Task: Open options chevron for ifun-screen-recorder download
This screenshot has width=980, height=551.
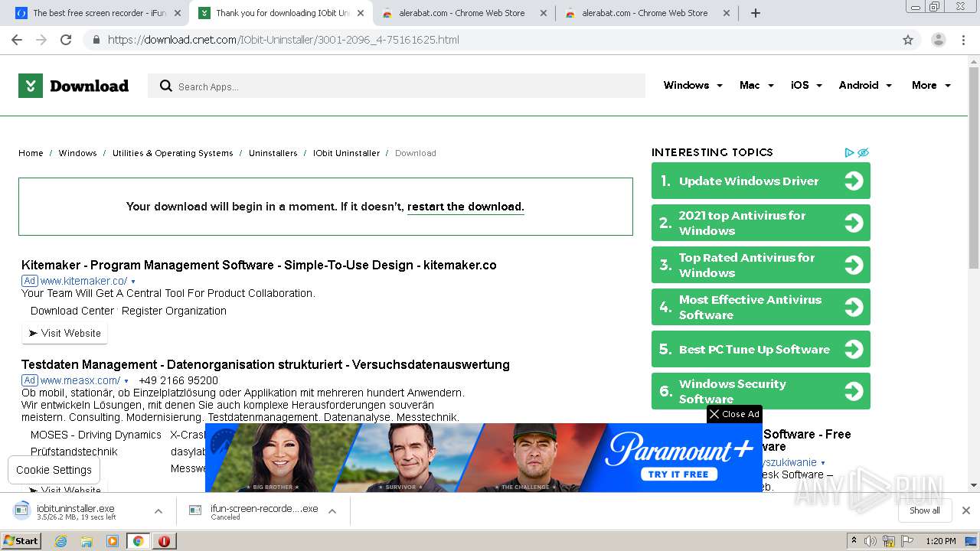Action: tap(332, 511)
